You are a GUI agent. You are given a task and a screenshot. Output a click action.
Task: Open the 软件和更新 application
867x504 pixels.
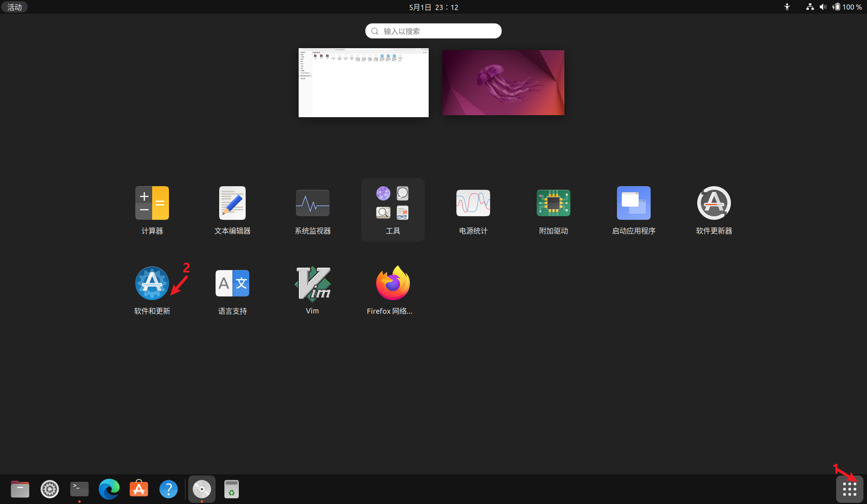tap(152, 284)
